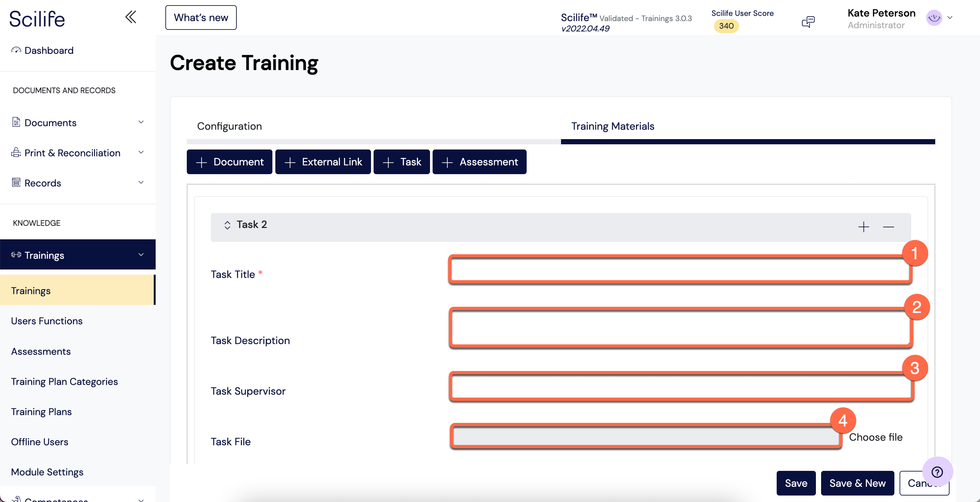Add an Assessment material

point(479,162)
